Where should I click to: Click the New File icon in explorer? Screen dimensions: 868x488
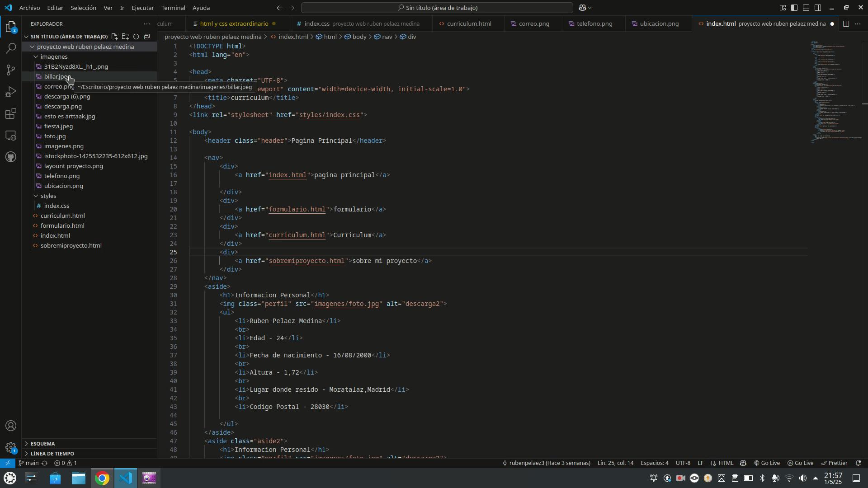pyautogui.click(x=114, y=37)
